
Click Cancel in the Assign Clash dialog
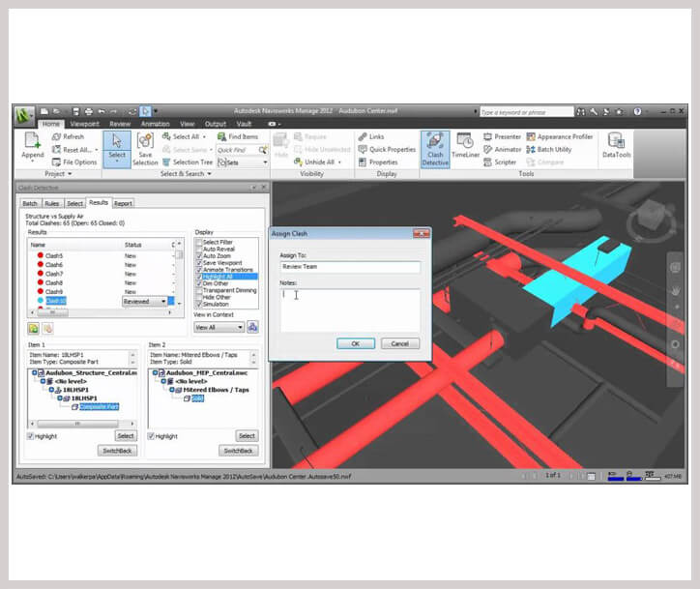400,343
